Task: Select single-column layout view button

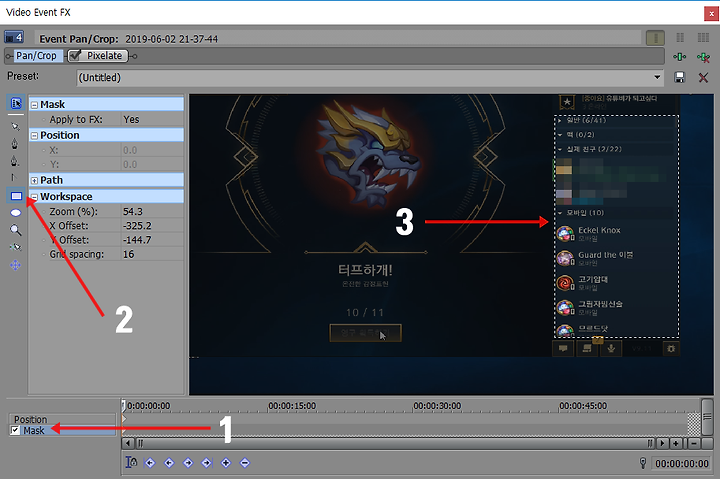Action: click(x=655, y=38)
